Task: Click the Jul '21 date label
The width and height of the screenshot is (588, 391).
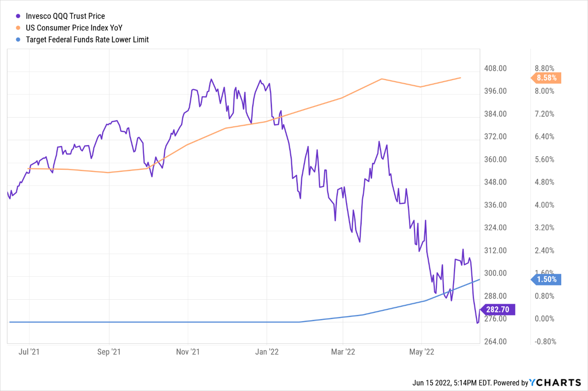Action: click(x=29, y=352)
